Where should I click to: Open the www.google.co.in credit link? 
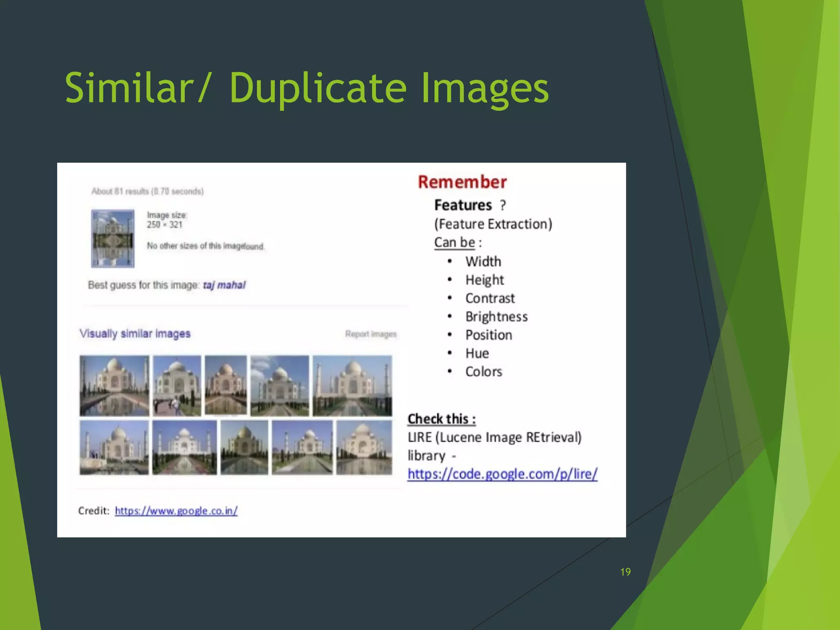176,511
